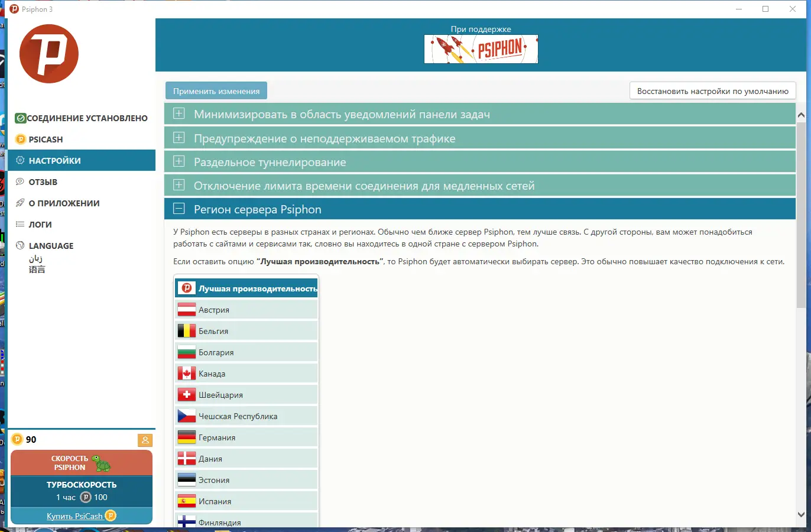Click the Psiphon rocket sponsor banner
811x532 pixels.
481,49
